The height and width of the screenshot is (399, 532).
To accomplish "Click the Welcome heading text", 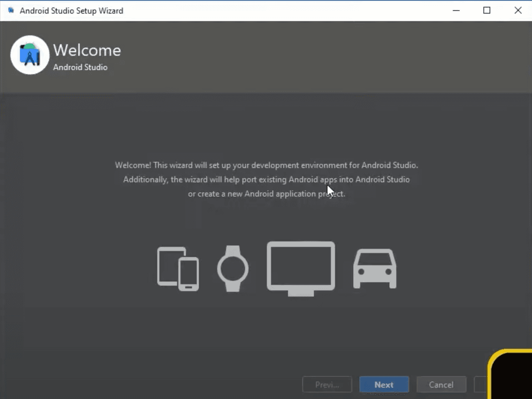I will [x=87, y=50].
